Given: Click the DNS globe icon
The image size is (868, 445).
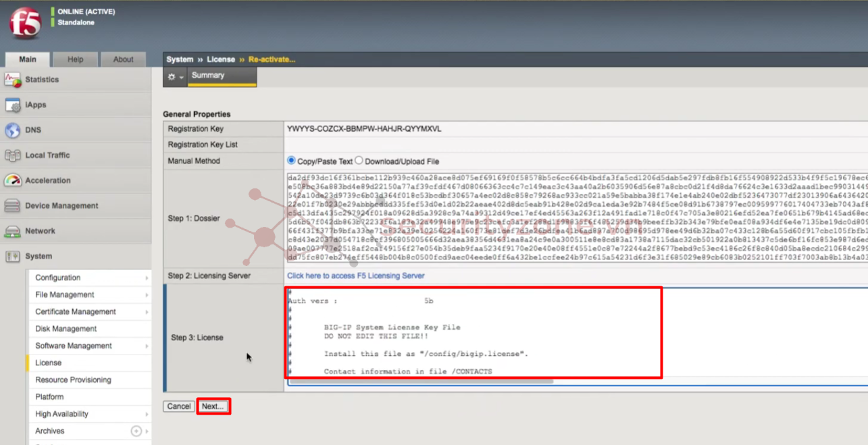Looking at the screenshot, I should pyautogui.click(x=12, y=130).
